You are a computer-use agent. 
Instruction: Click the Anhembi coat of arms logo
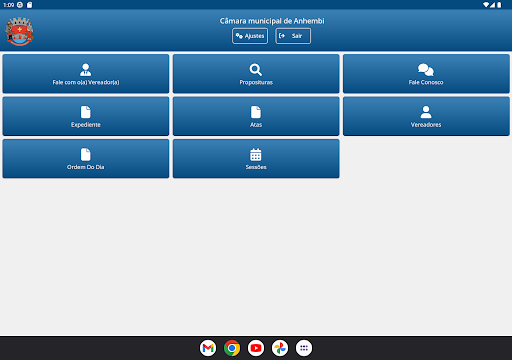19,31
